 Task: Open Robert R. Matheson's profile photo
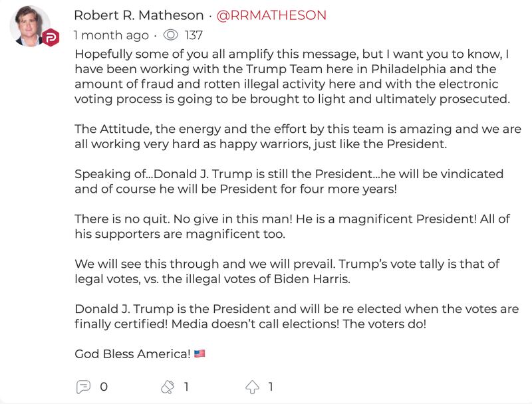click(x=31, y=25)
